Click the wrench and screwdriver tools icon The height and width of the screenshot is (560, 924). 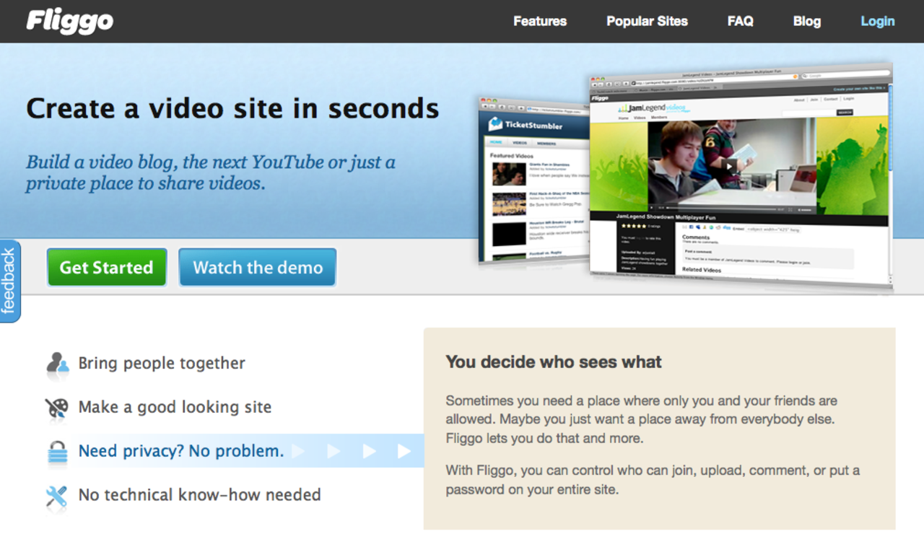click(56, 496)
